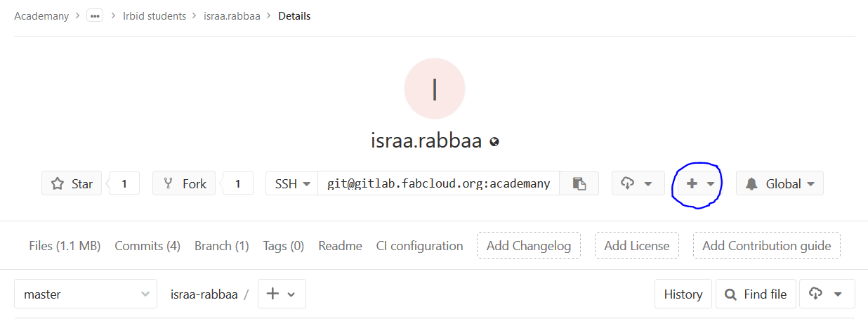Click the project avatar letter I
Image resolution: width=868 pixels, height=319 pixels.
pyautogui.click(x=435, y=89)
